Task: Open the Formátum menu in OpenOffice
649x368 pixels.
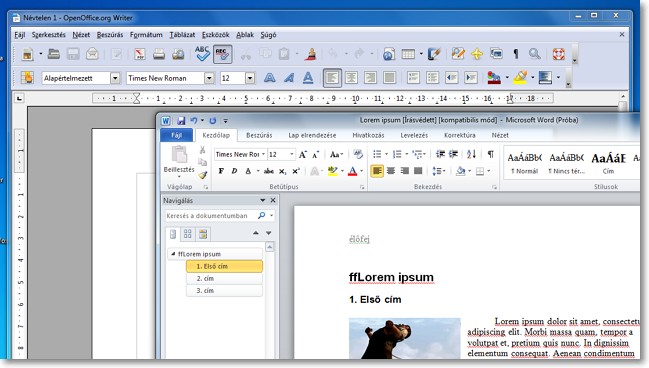Action: click(x=146, y=35)
